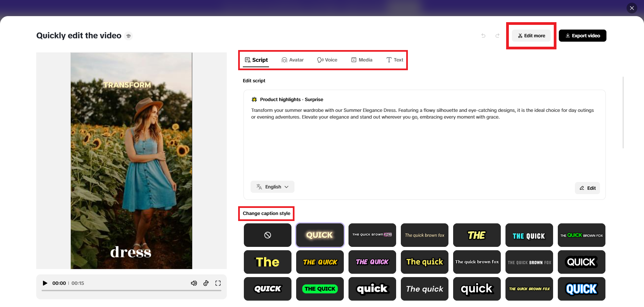The image size is (644, 307).
Task: Click Edit button for the script
Action: pyautogui.click(x=588, y=188)
